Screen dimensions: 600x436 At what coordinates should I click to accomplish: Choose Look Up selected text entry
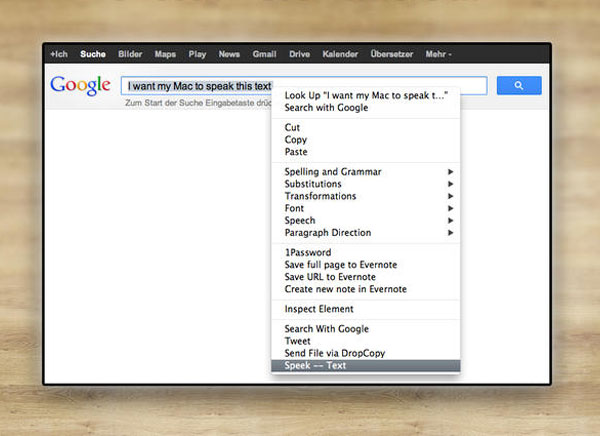[x=365, y=96]
